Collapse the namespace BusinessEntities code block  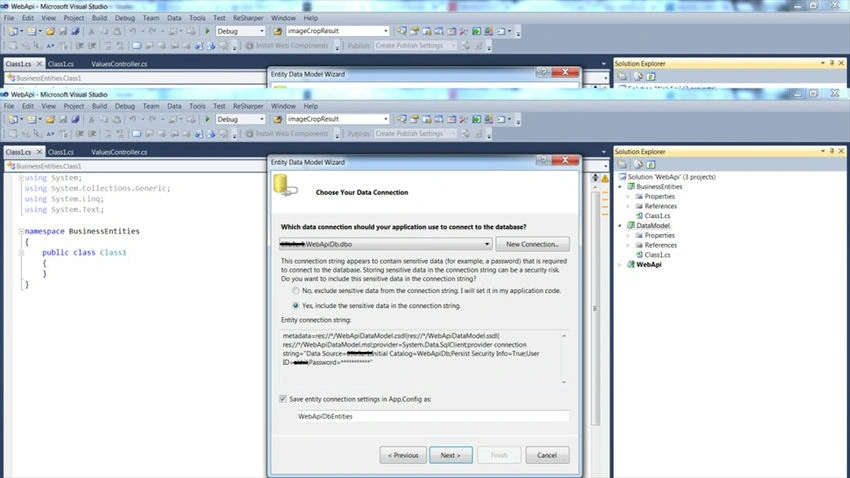pos(21,231)
